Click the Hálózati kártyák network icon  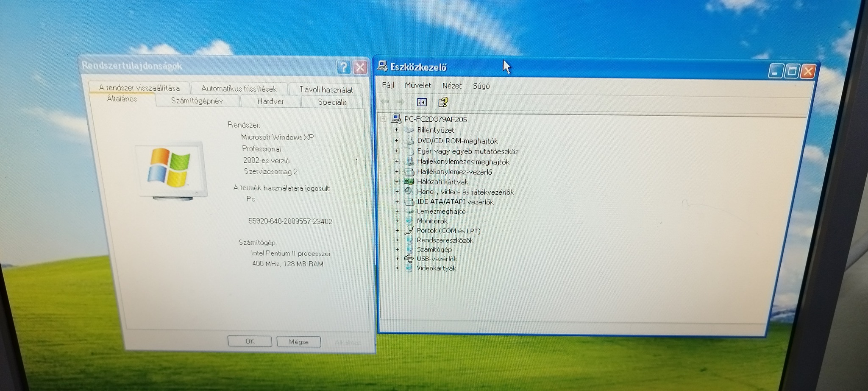point(409,182)
